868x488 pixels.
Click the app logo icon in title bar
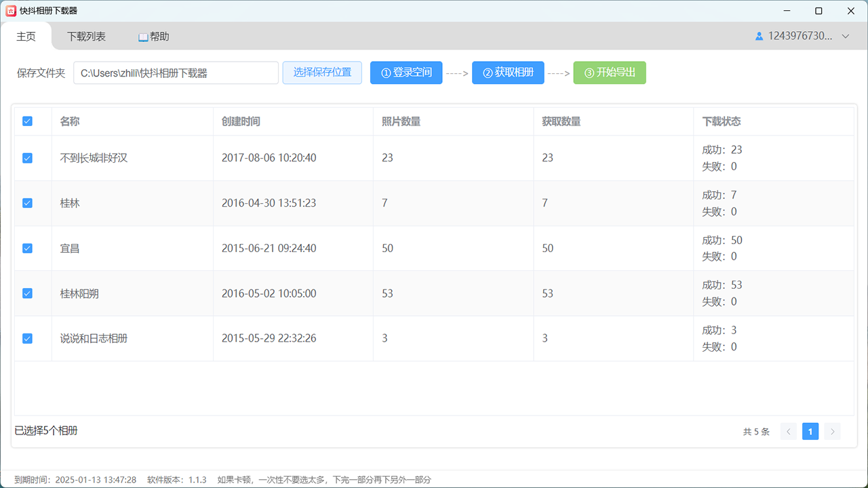pos(11,11)
